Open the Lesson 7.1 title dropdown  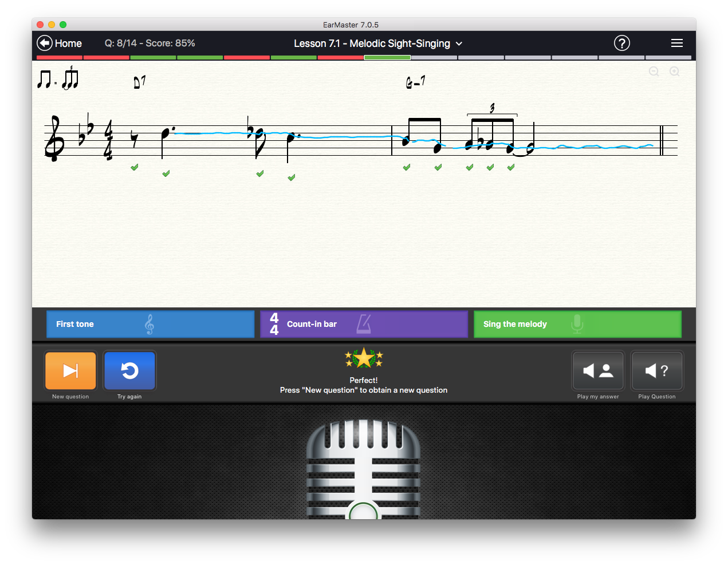(x=459, y=44)
